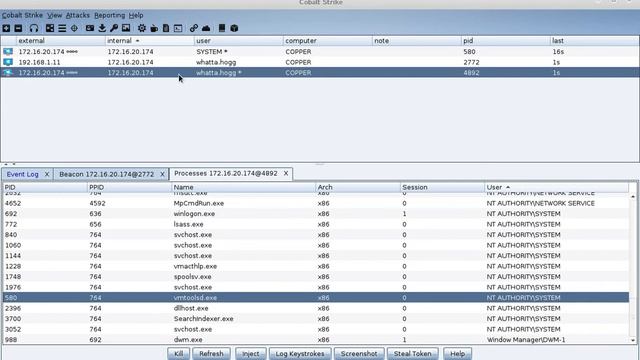
Task: Sort processes by the PPID column
Action: pyautogui.click(x=129, y=187)
